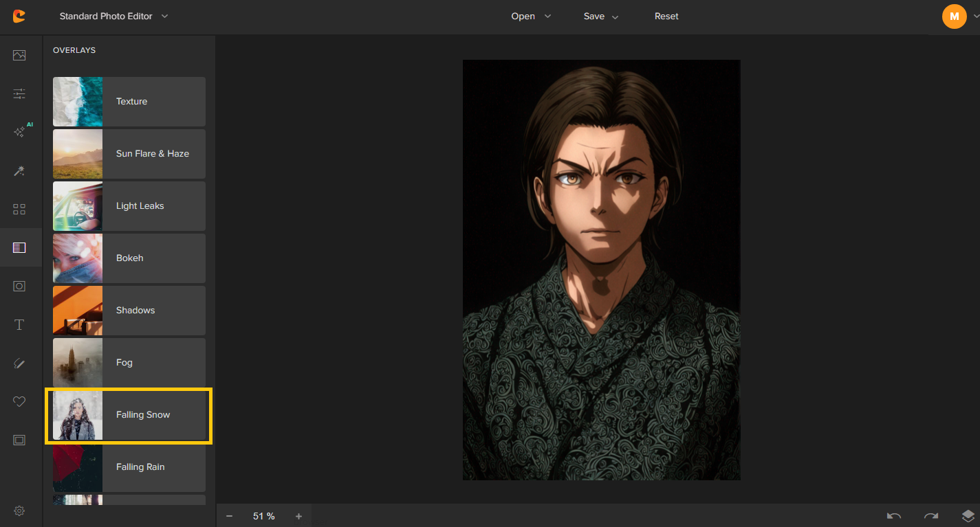
Task: Select the Adjust sliders tool
Action: coord(19,93)
